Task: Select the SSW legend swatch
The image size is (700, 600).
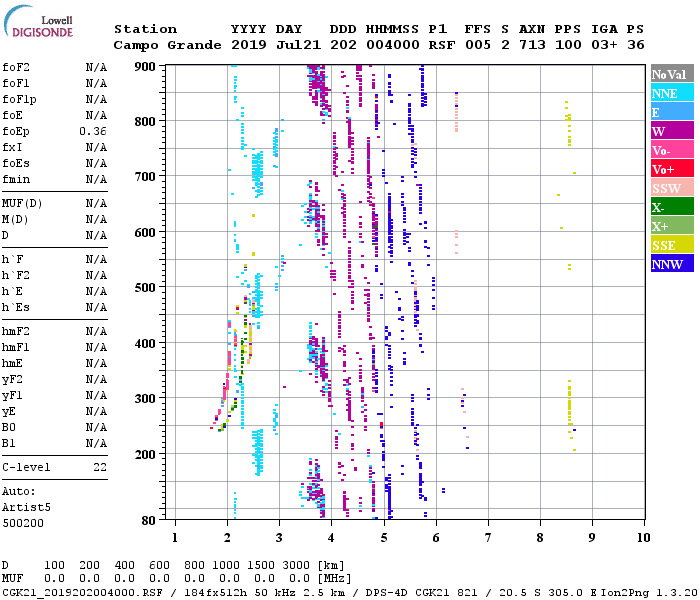Action: coord(672,188)
